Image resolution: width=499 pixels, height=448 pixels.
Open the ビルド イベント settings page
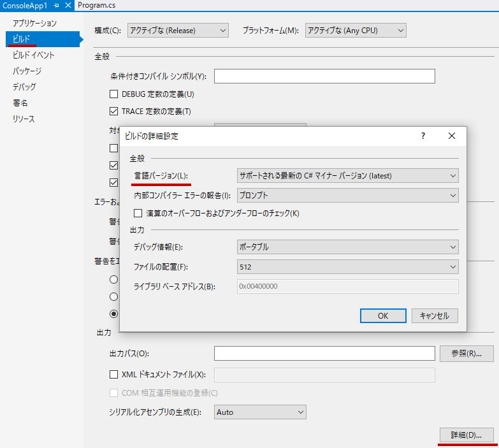click(33, 55)
